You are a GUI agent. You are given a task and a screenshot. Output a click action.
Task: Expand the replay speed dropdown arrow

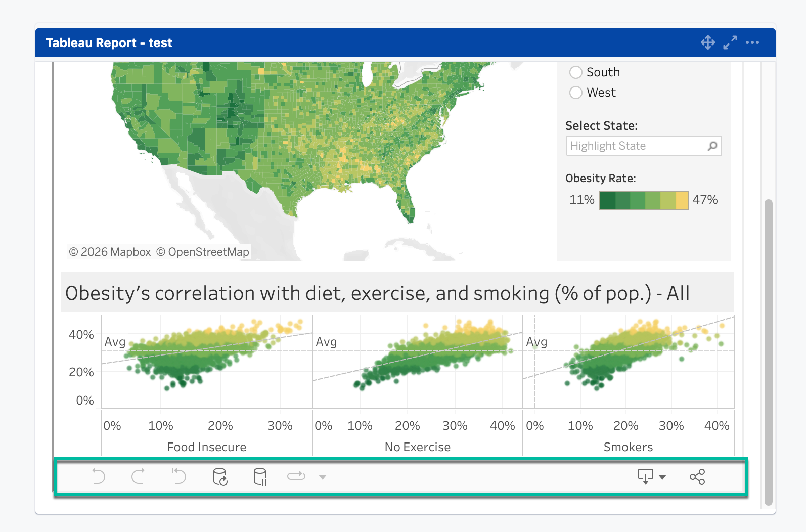click(323, 477)
